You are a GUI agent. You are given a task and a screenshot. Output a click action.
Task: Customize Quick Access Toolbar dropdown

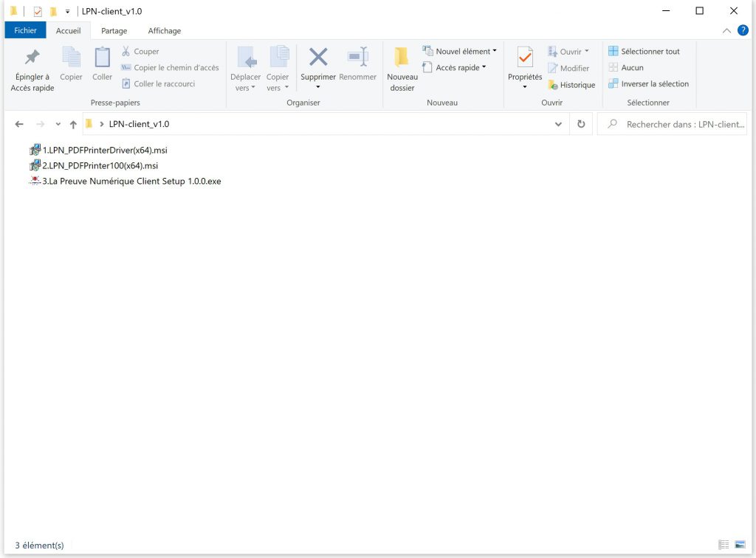tap(67, 11)
